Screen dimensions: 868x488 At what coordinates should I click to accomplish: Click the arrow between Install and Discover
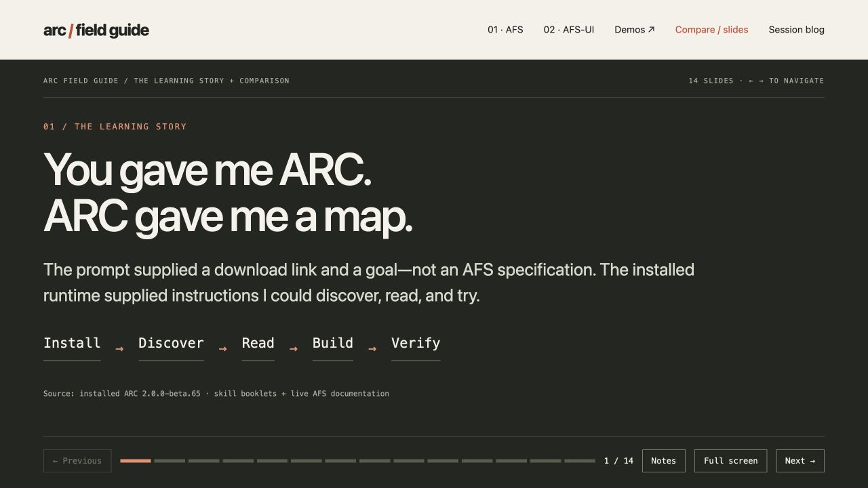pos(119,349)
